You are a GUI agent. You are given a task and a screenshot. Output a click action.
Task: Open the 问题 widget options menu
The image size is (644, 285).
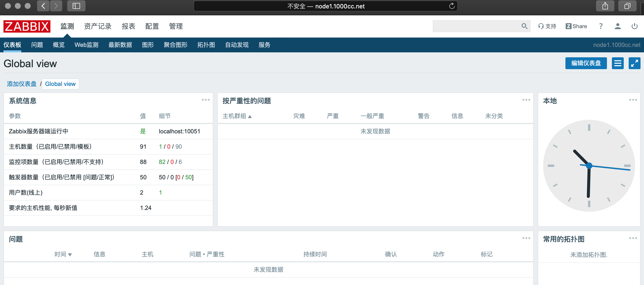pos(526,238)
